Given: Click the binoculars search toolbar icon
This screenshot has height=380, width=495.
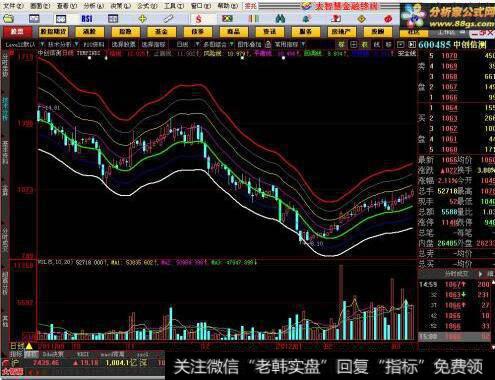Looking at the screenshot, I should point(280,19).
